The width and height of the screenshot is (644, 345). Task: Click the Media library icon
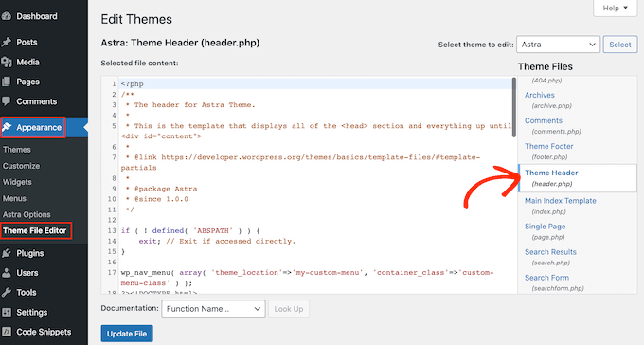coord(7,63)
